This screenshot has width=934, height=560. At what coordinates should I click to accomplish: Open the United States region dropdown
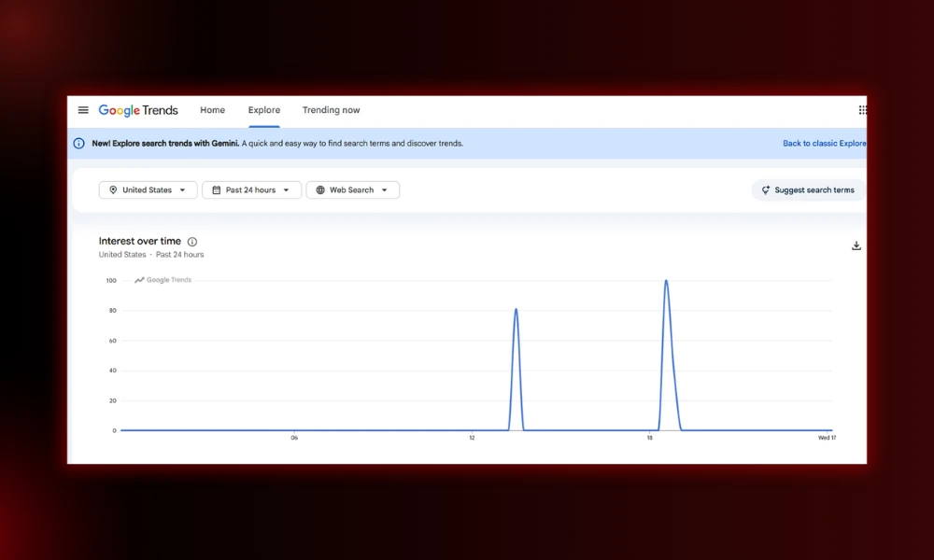pos(148,189)
